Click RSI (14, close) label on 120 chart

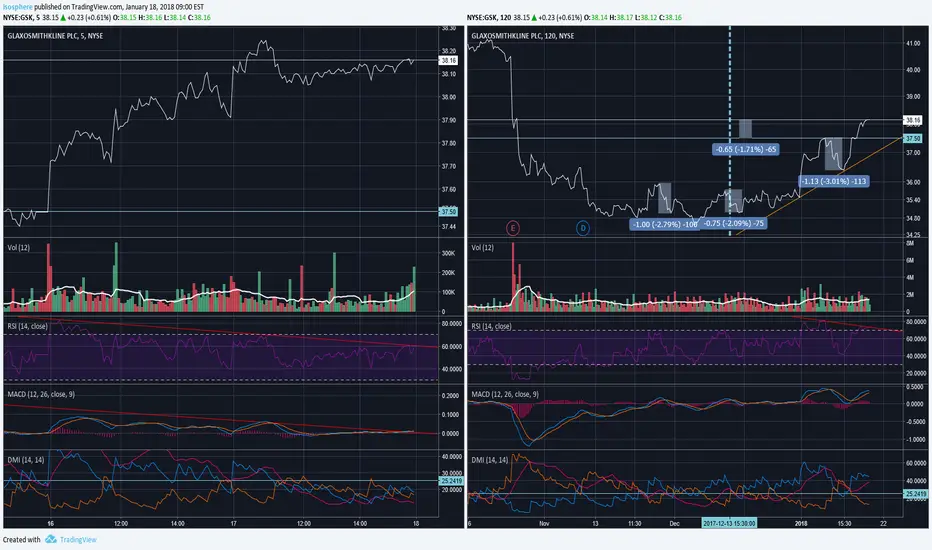(x=492, y=326)
